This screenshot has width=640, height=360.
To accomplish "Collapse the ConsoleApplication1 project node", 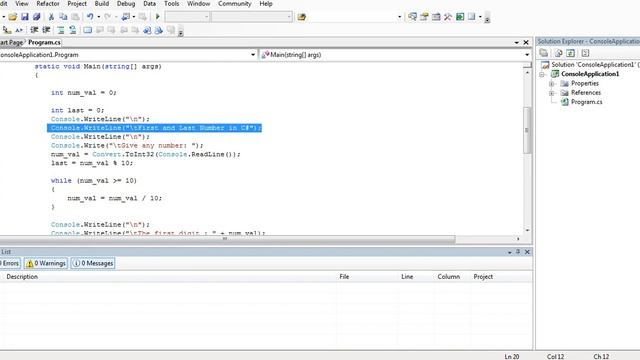I will 542,74.
